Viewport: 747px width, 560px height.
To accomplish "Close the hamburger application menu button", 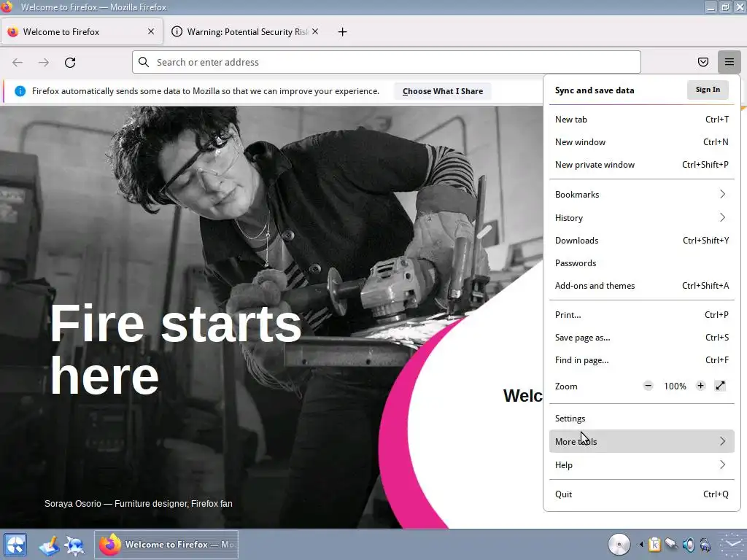I will point(729,62).
